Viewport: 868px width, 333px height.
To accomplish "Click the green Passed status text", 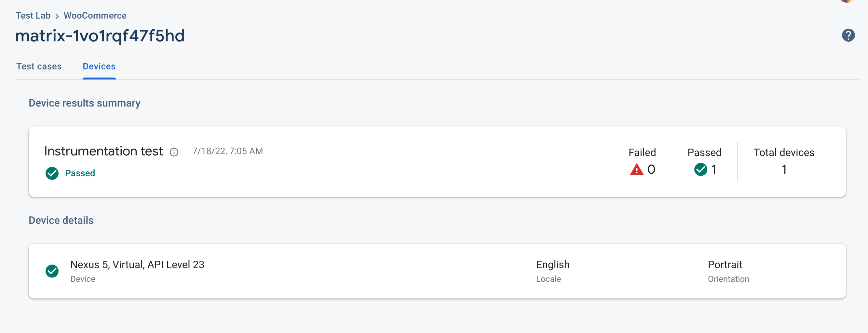I will pyautogui.click(x=80, y=173).
